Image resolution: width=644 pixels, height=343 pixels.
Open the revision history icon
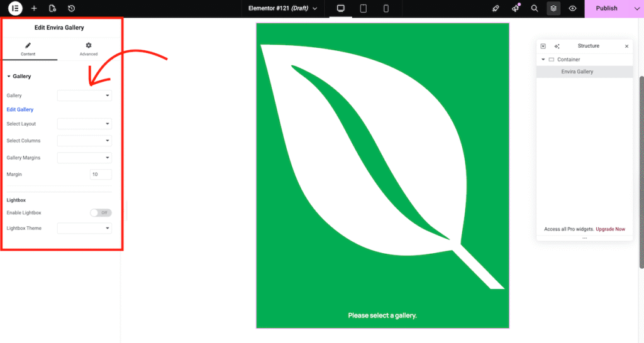point(72,8)
